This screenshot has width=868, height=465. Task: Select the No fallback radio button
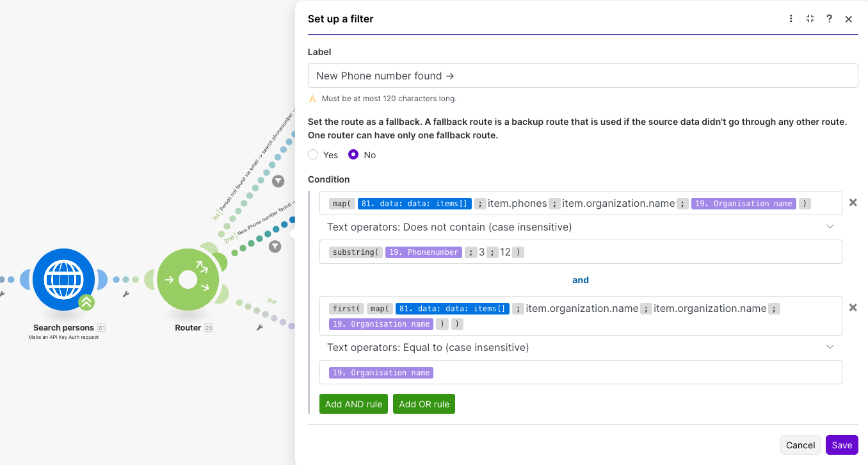(353, 155)
